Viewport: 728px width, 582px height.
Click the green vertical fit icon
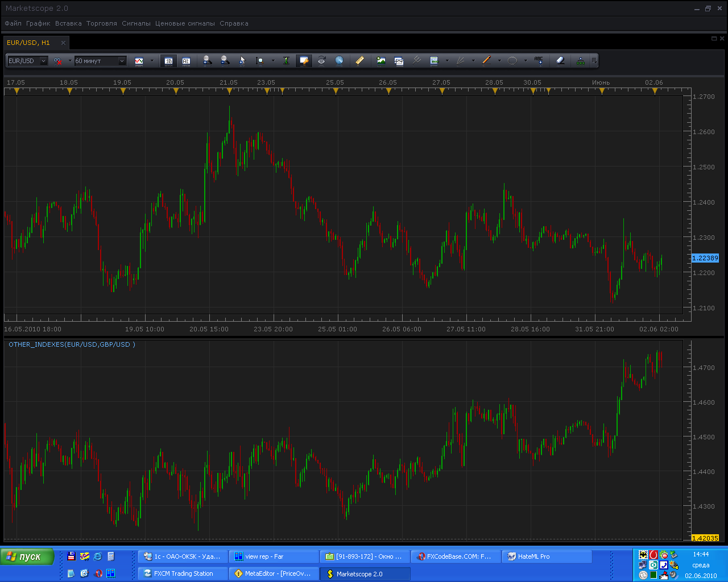(286, 60)
